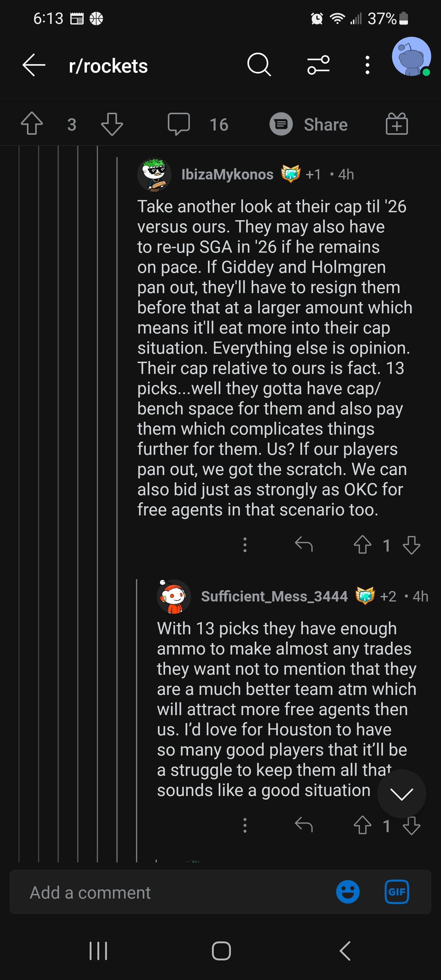This screenshot has width=441, height=980.
Task: Open your profile avatar in header
Action: click(411, 57)
